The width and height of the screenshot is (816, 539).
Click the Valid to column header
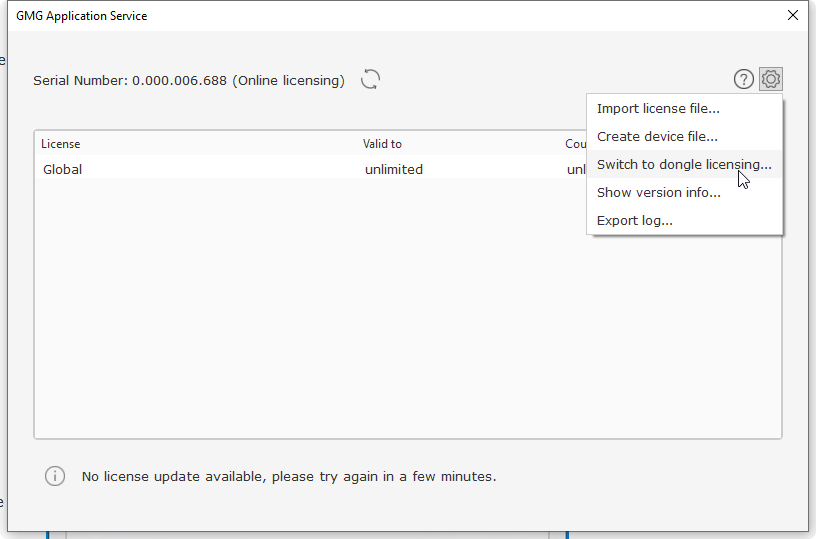(382, 144)
